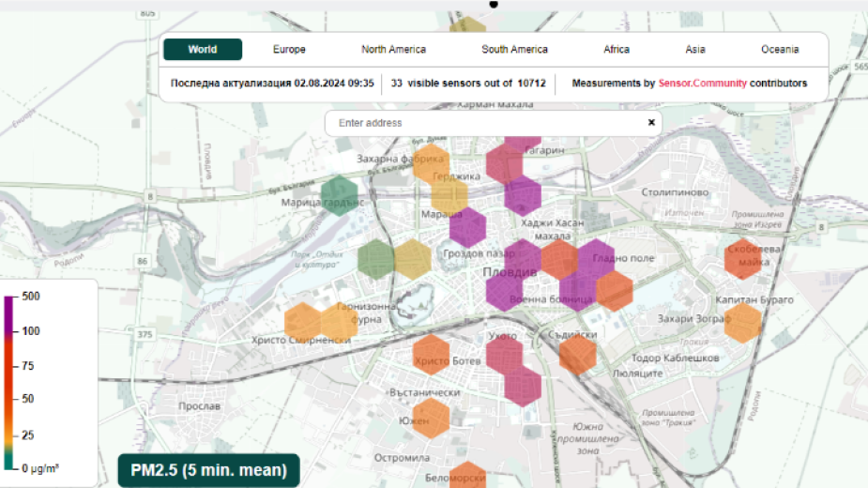Select the orange hexagon at Захарна фабрика

coord(431,162)
